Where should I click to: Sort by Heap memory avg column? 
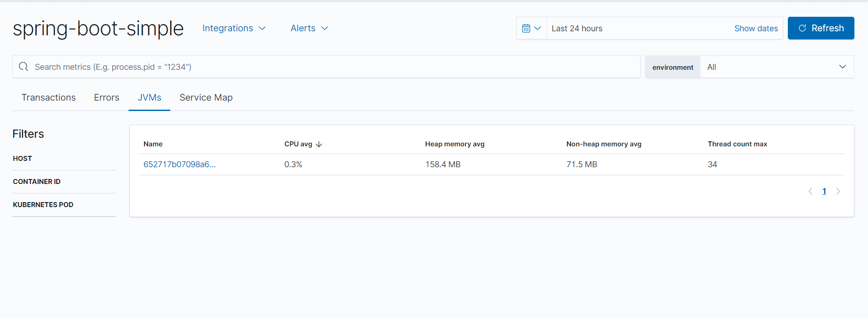[455, 144]
